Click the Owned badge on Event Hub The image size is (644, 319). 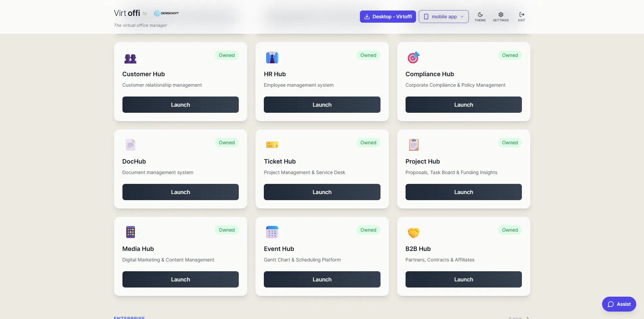click(368, 230)
